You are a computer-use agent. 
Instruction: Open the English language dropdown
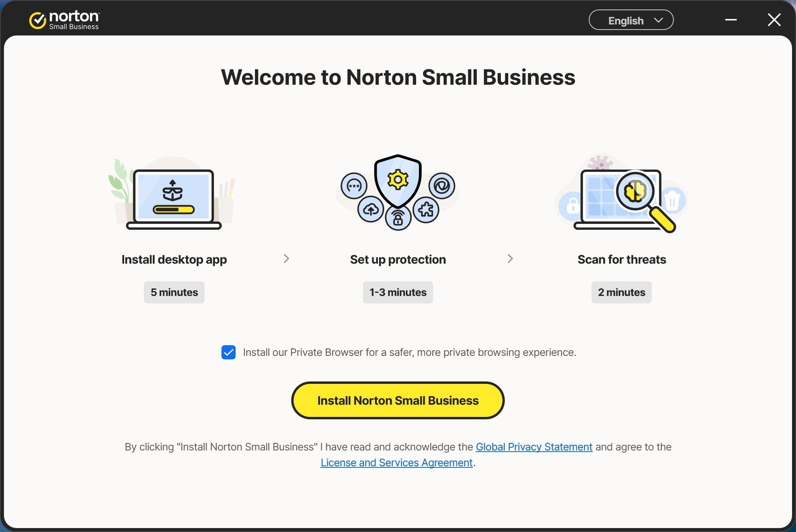[631, 20]
